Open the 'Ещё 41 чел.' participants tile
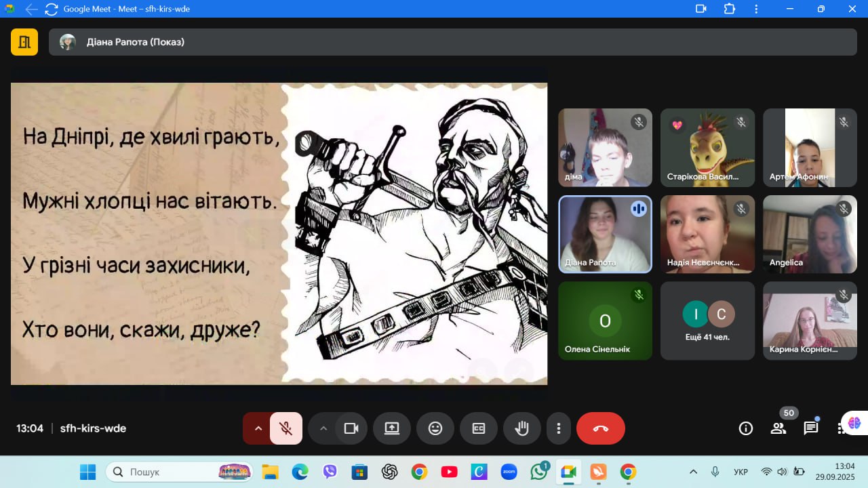868x488 pixels. [707, 321]
